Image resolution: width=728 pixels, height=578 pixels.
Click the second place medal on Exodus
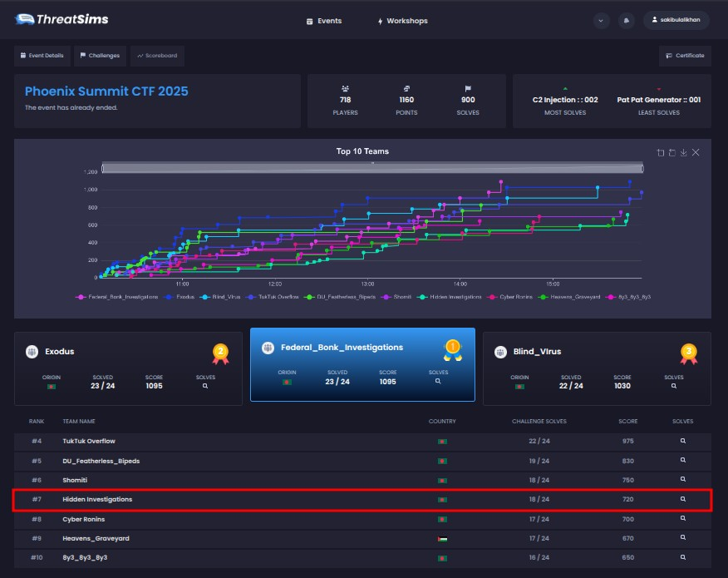220,353
